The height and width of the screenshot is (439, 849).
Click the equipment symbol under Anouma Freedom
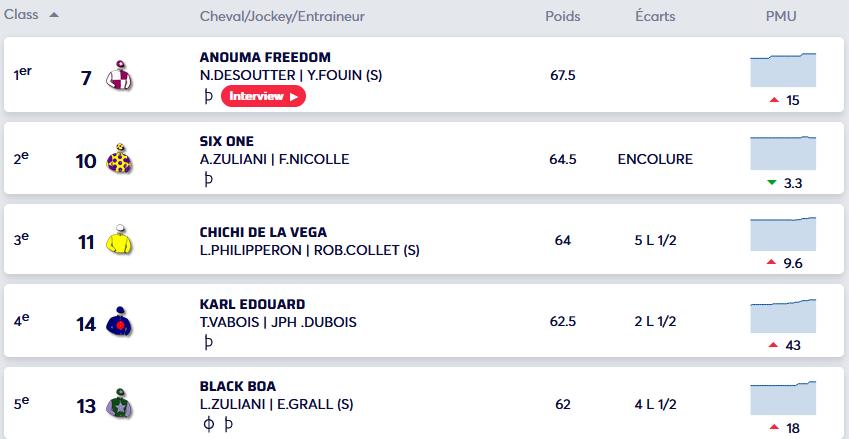208,97
